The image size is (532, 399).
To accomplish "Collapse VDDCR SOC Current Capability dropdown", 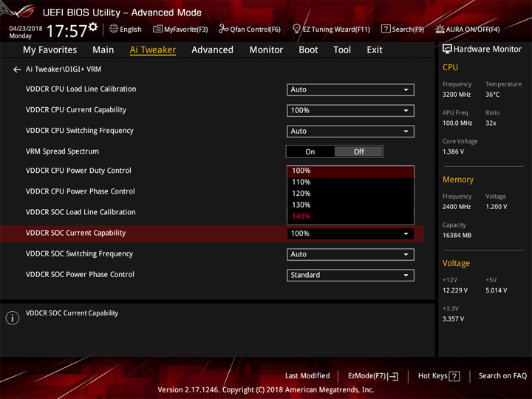I will (x=350, y=233).
